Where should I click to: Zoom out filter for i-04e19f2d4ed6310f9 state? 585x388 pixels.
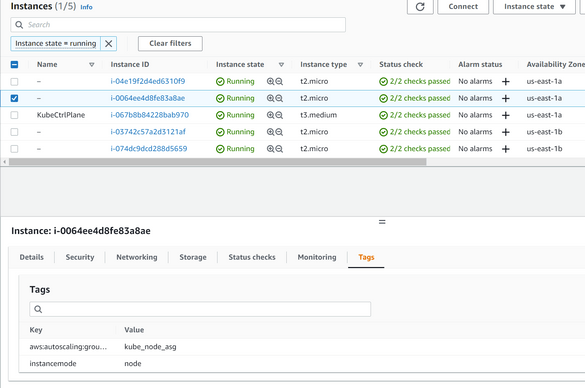(279, 81)
